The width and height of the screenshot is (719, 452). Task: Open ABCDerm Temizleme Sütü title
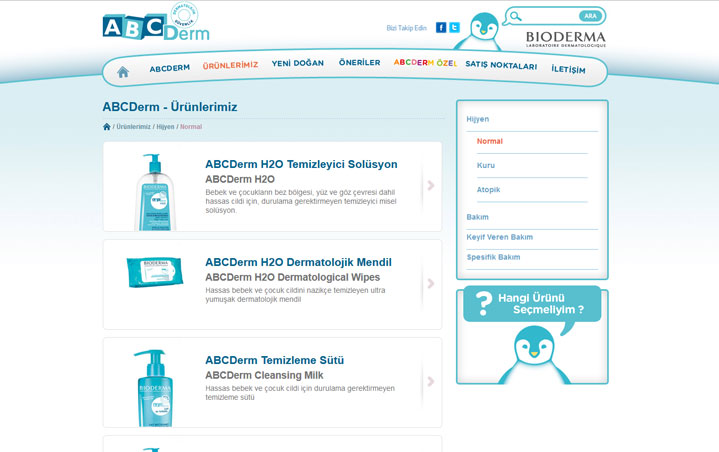[x=274, y=360]
